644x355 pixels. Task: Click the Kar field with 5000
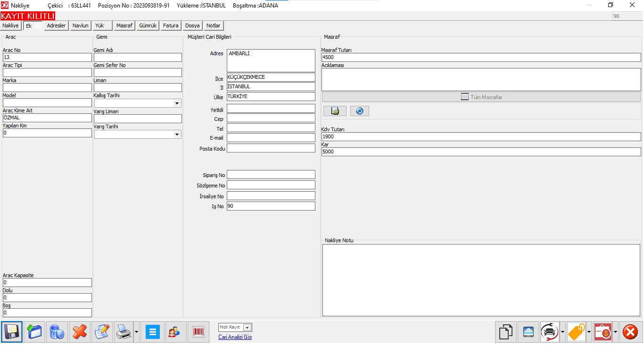pyautogui.click(x=481, y=152)
